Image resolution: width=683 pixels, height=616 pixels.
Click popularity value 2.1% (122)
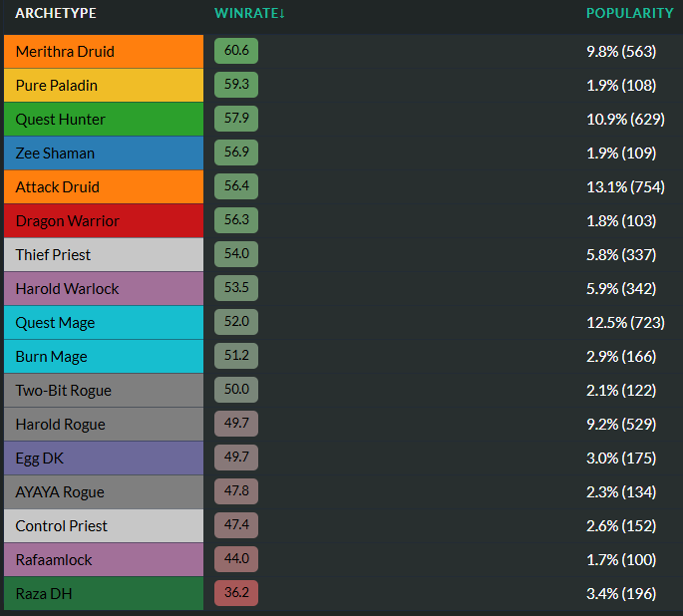pyautogui.click(x=621, y=391)
